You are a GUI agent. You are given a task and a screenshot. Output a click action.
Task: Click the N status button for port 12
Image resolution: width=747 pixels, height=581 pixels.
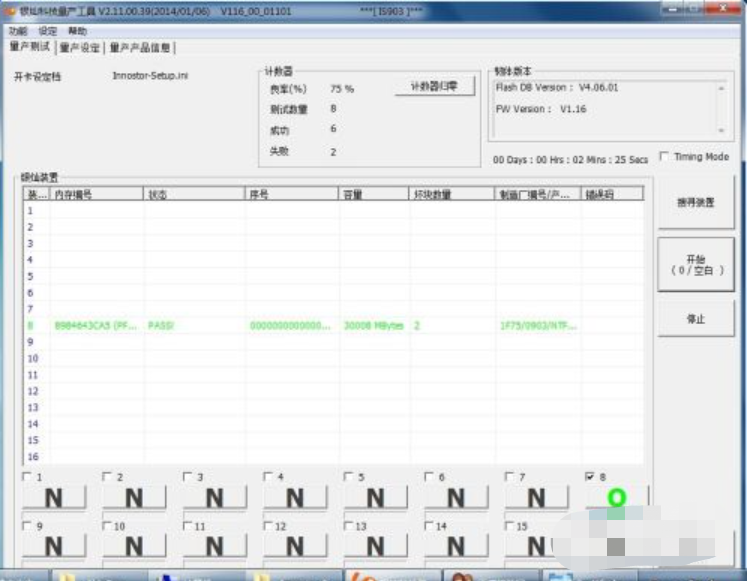tap(295, 546)
